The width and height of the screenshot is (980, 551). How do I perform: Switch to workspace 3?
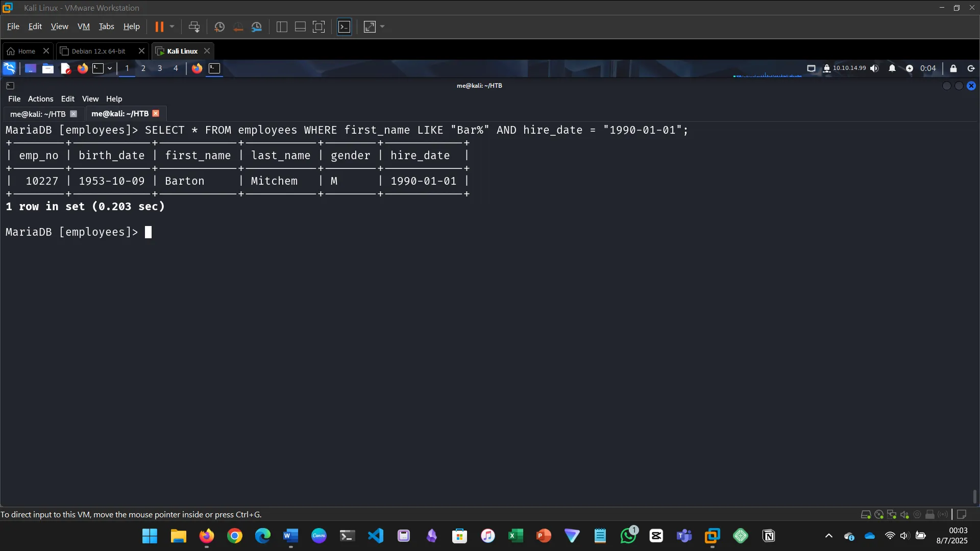click(160, 68)
